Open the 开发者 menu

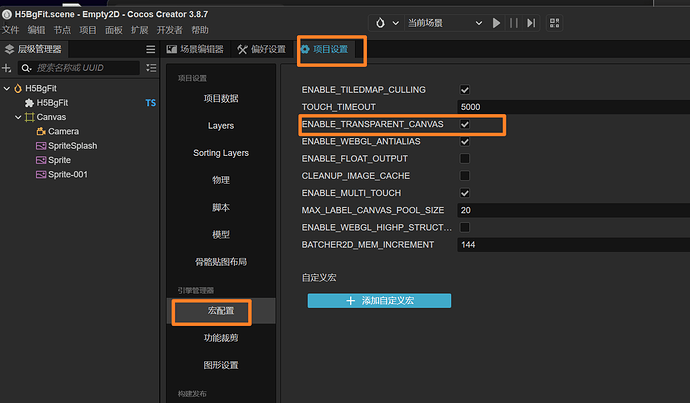coord(169,30)
